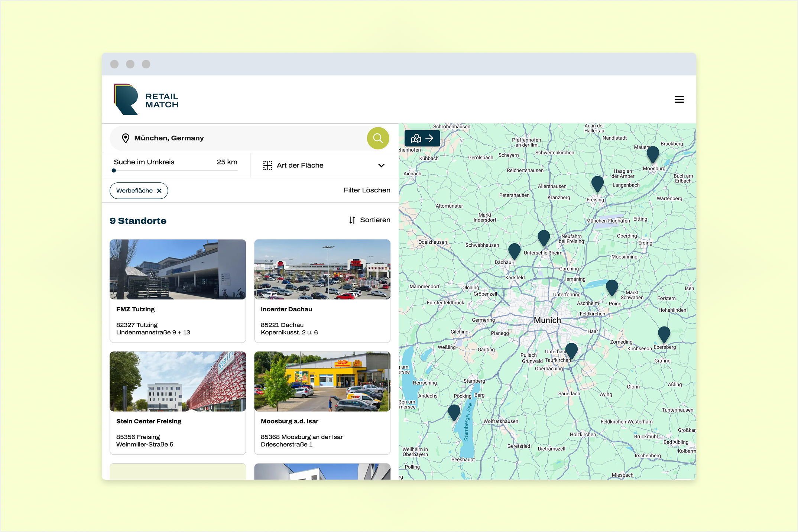The height and width of the screenshot is (532, 798).
Task: Open the FMZ Tutzing listing photo
Action: [178, 269]
